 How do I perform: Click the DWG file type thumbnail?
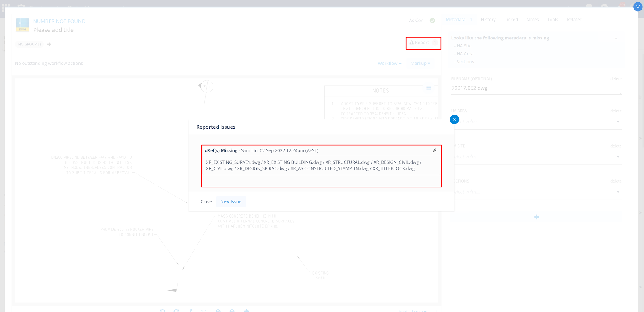point(23,25)
